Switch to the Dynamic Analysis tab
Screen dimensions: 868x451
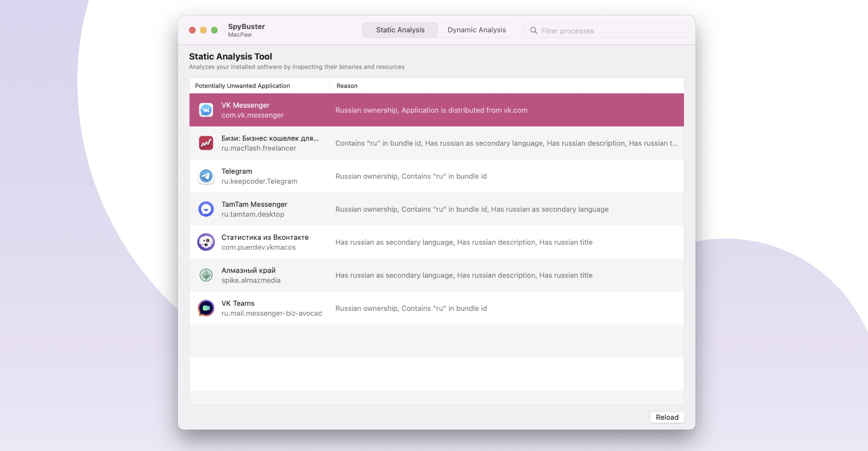point(476,30)
